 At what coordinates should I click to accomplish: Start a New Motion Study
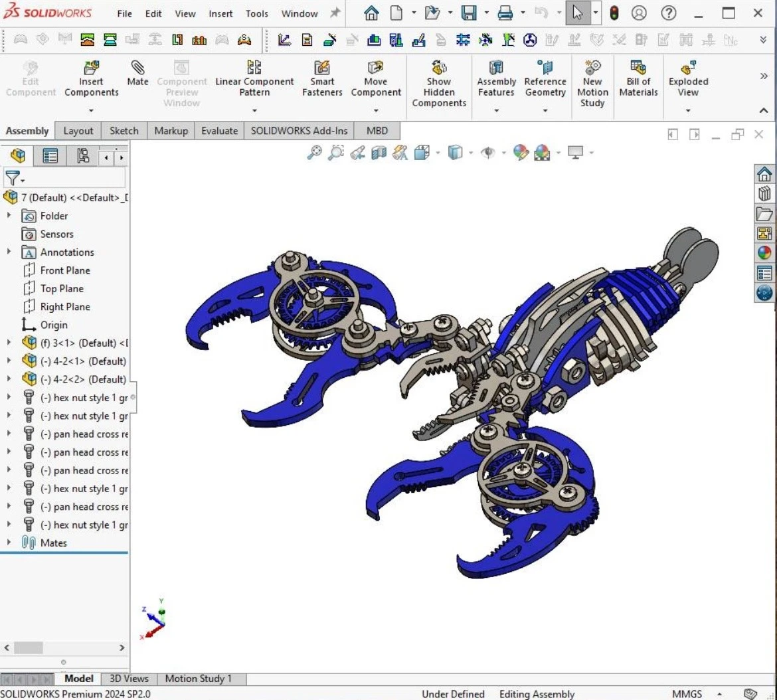tap(592, 68)
